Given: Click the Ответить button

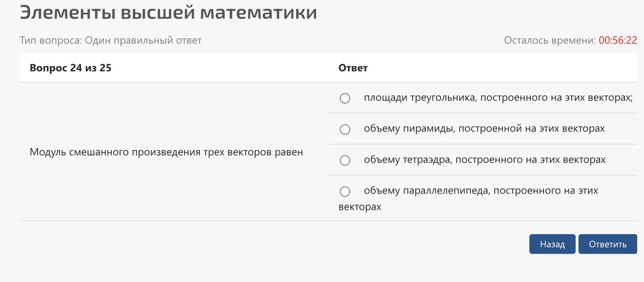Looking at the screenshot, I should click(607, 244).
